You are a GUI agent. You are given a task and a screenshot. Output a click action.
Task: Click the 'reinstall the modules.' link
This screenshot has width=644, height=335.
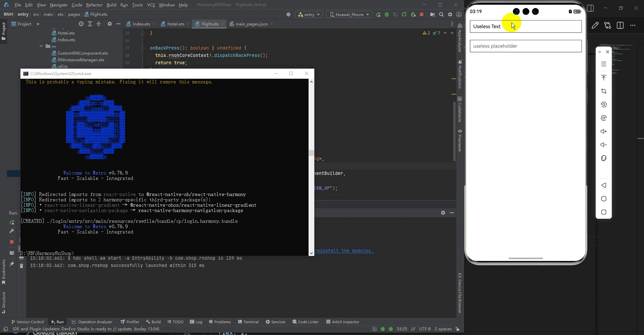click(344, 251)
